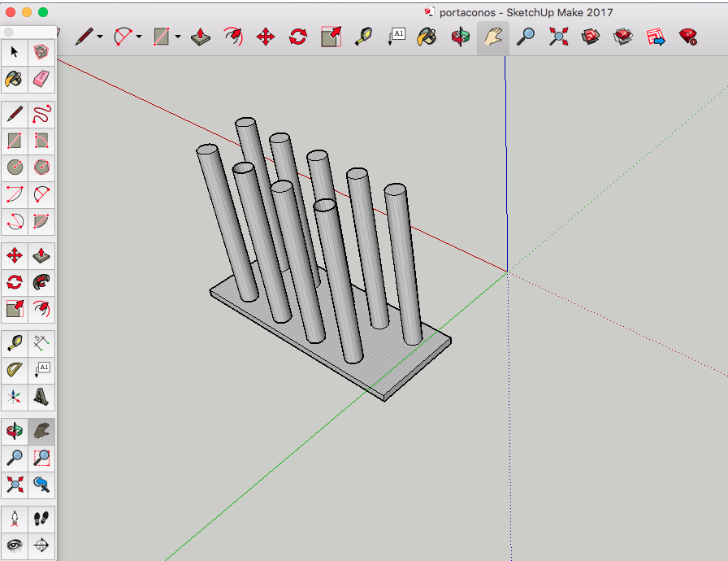728x561 pixels.
Task: Select the pink Eraser tool
Action: [x=41, y=79]
